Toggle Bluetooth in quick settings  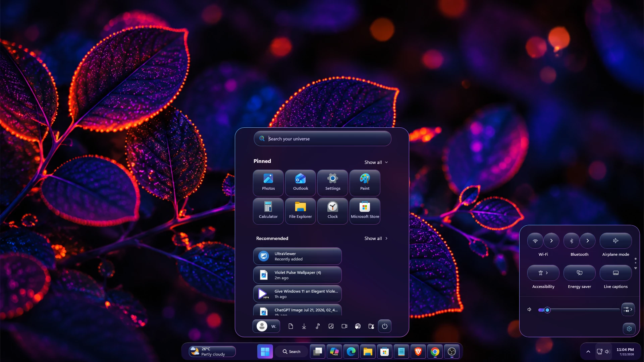click(x=572, y=241)
